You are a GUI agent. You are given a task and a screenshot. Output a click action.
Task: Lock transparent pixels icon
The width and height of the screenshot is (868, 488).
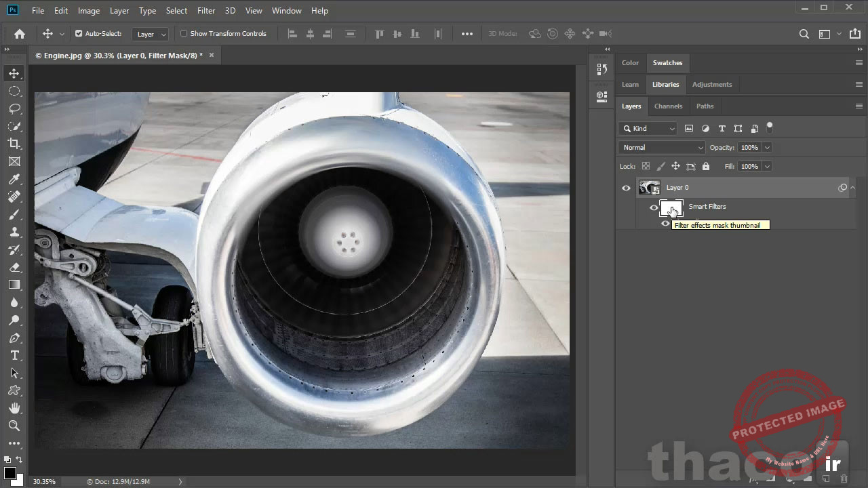point(646,166)
